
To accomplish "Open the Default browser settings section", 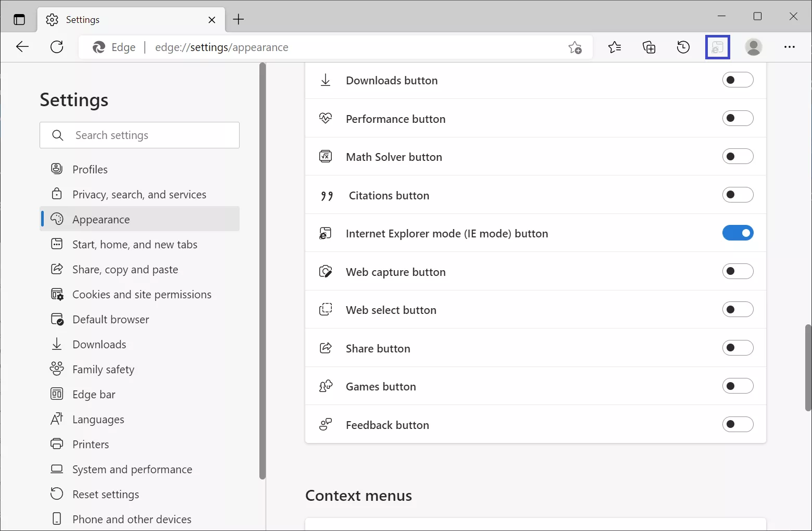I will [x=110, y=320].
